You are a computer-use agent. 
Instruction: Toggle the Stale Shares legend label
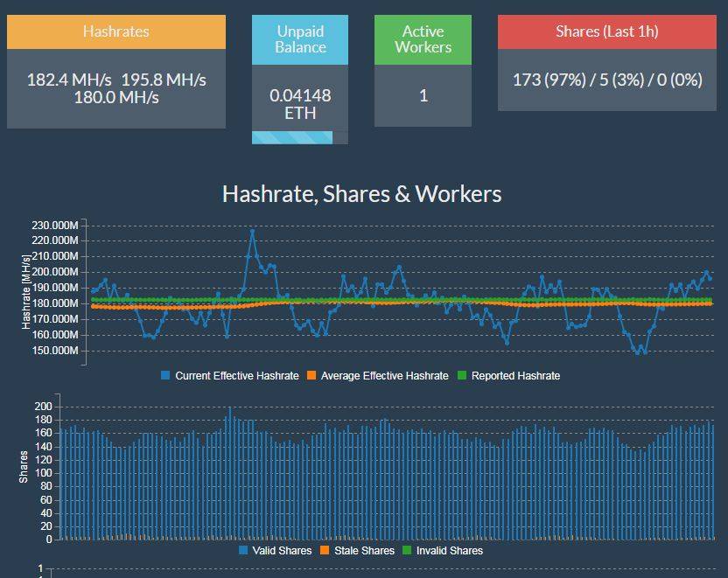pos(365,551)
